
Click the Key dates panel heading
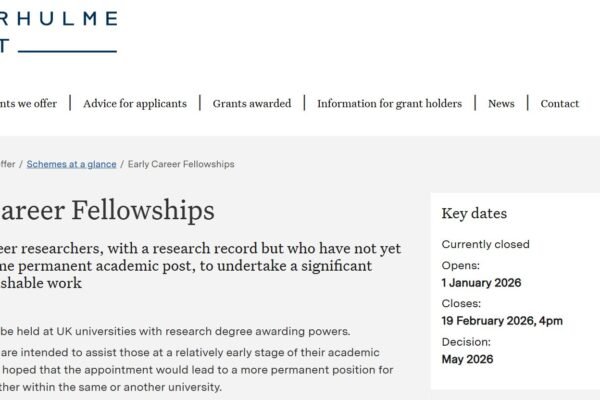point(474,214)
